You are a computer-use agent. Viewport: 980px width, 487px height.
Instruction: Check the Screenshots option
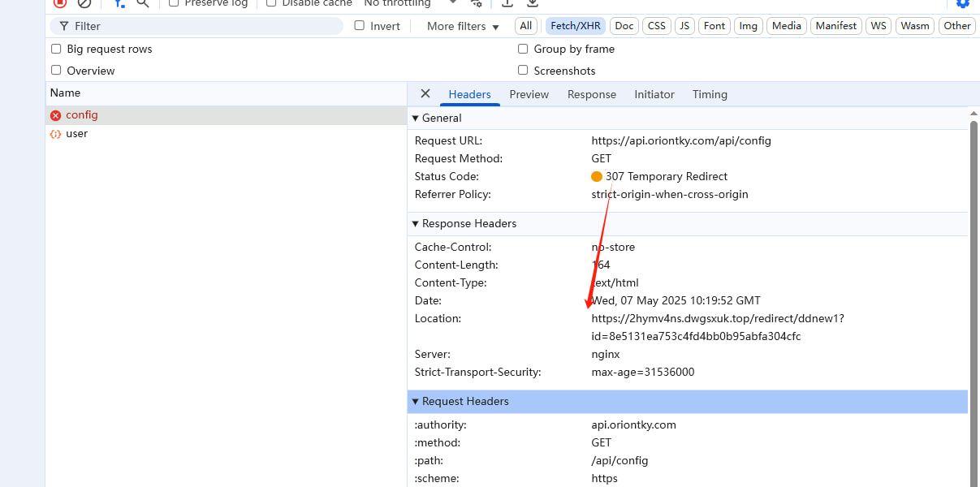[523, 71]
